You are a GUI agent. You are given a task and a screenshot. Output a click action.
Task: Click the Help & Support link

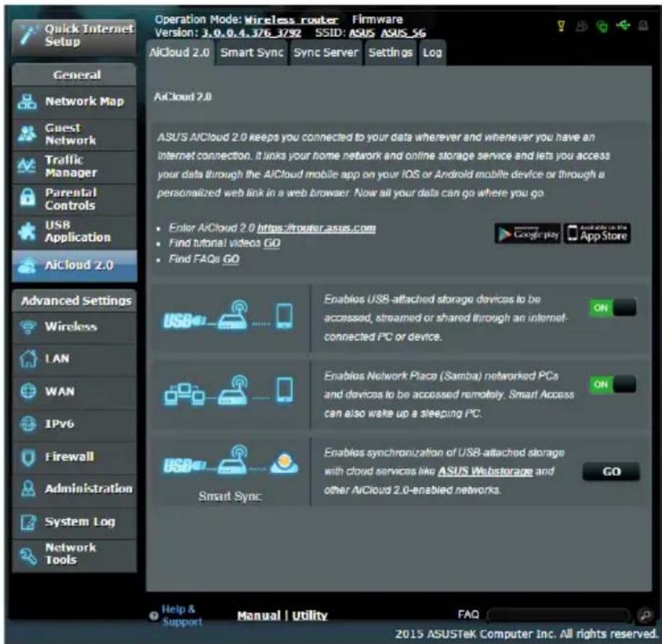click(181, 616)
